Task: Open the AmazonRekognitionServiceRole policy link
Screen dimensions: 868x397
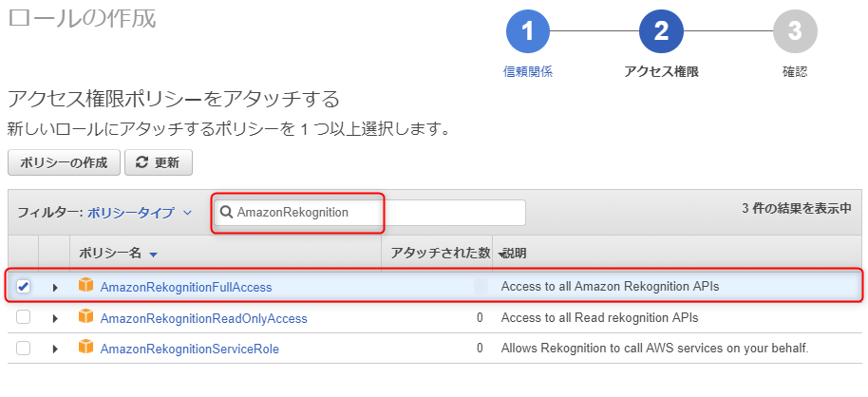Action: click(x=189, y=349)
